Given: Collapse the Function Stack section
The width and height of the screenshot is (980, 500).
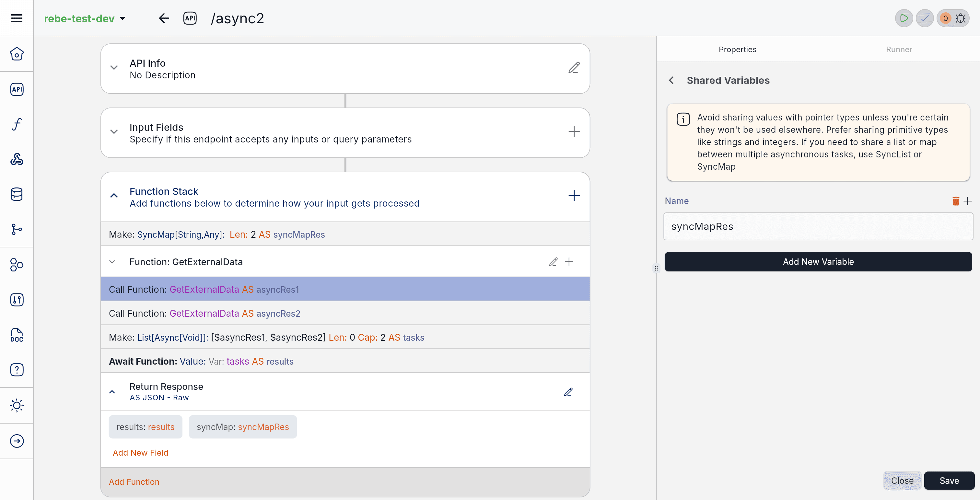Looking at the screenshot, I should coord(114,196).
